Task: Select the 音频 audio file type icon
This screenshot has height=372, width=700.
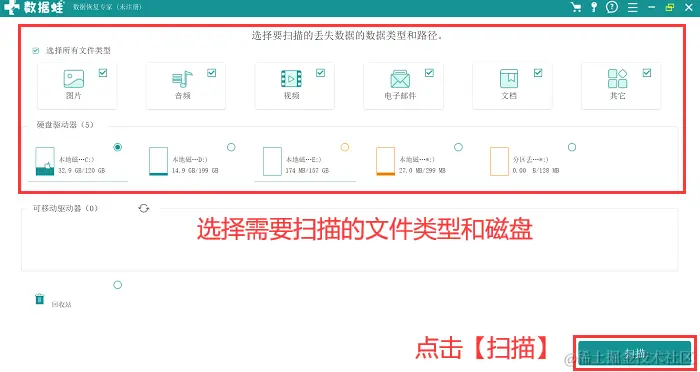Action: coord(182,79)
